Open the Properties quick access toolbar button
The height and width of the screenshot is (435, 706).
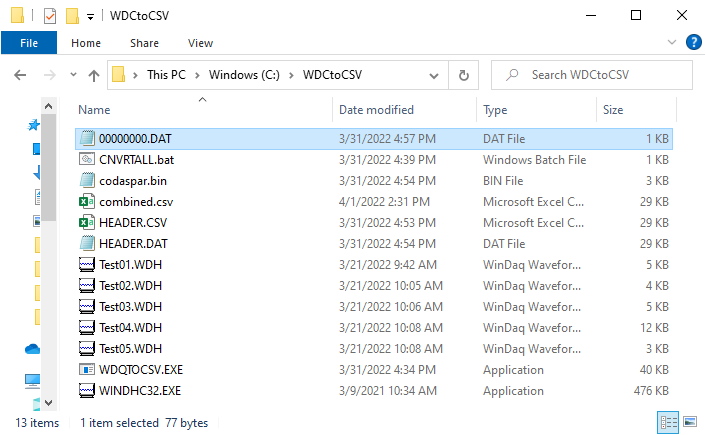50,16
